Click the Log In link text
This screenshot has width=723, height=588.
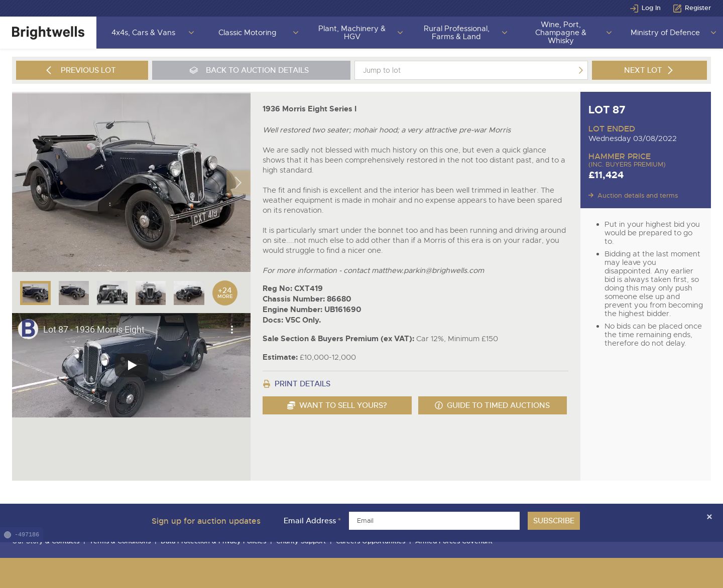tap(651, 8)
